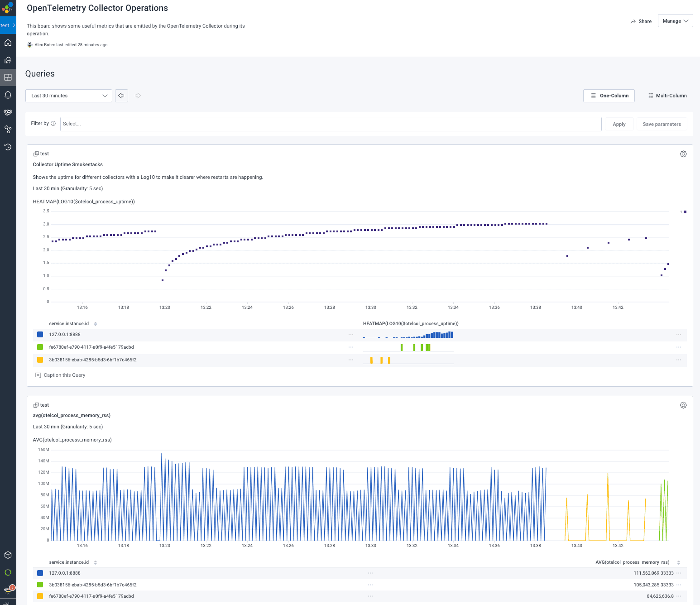Click Save parameters button
The width and height of the screenshot is (700, 605).
[x=662, y=124]
